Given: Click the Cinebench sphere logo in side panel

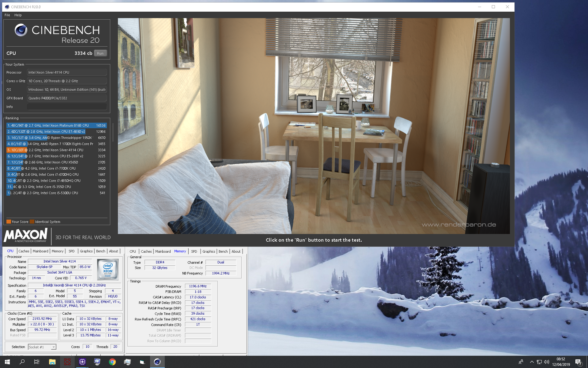Looking at the screenshot, I should 21,30.
